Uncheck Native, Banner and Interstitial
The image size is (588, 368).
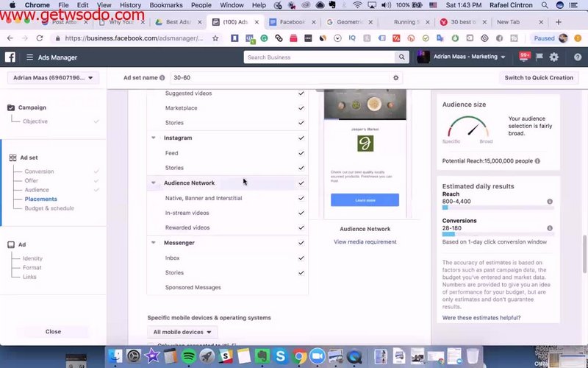(x=301, y=198)
